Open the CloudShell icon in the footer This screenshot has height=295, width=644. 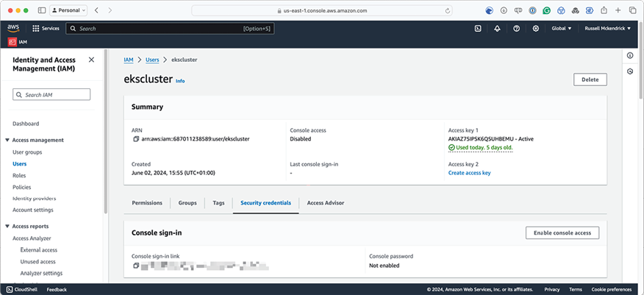click(10, 289)
